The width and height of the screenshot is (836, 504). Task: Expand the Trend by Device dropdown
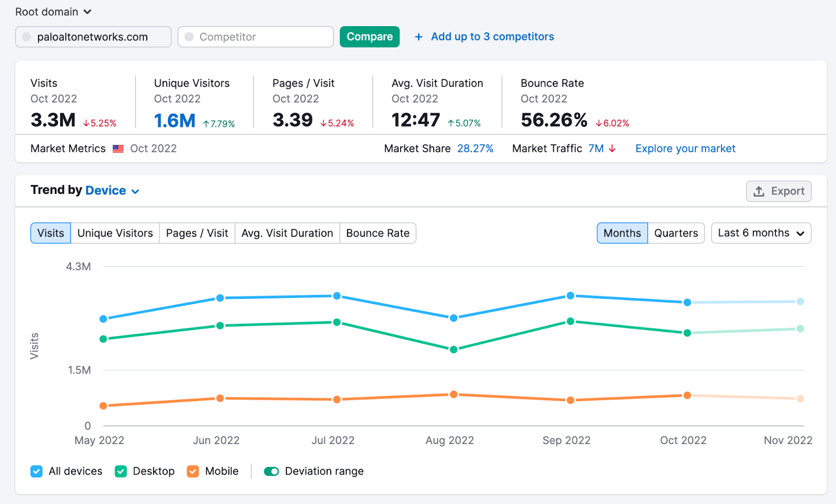[112, 191]
